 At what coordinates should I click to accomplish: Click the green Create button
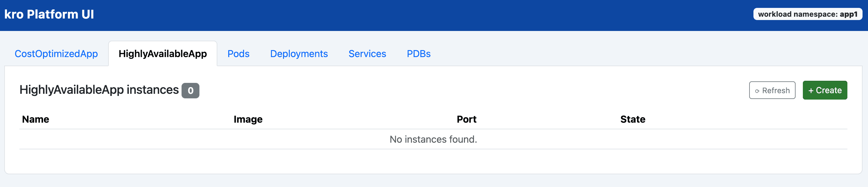pyautogui.click(x=825, y=90)
